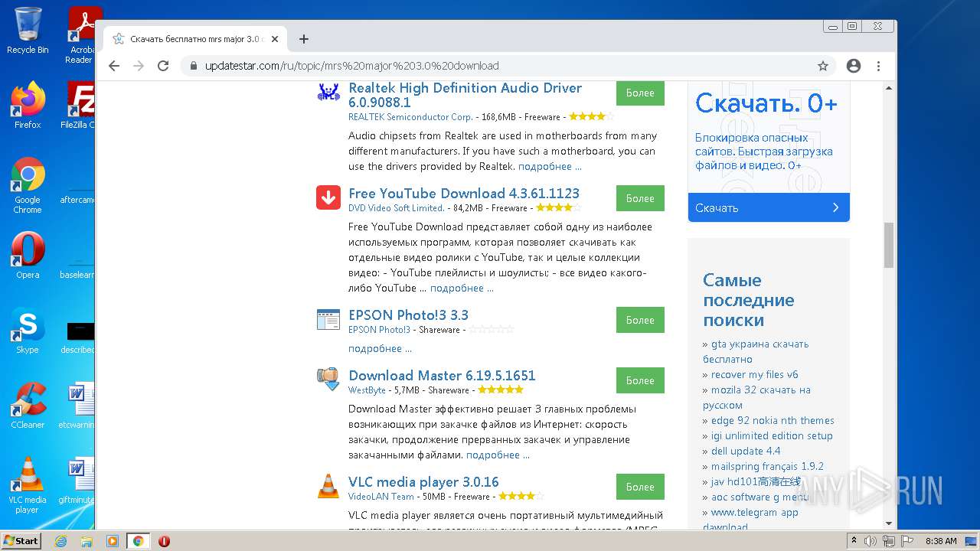The height and width of the screenshot is (551, 980).
Task: Open the Recycle Bin desktop icon
Action: pyautogui.click(x=28, y=31)
